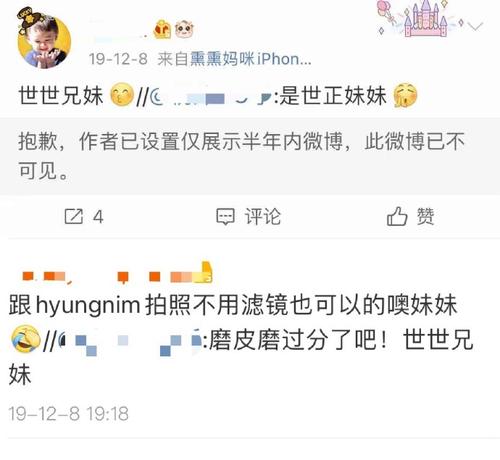Viewport: 500px width, 460px height.
Task: Expand the post options chevron
Action: pyautogui.click(x=476, y=26)
